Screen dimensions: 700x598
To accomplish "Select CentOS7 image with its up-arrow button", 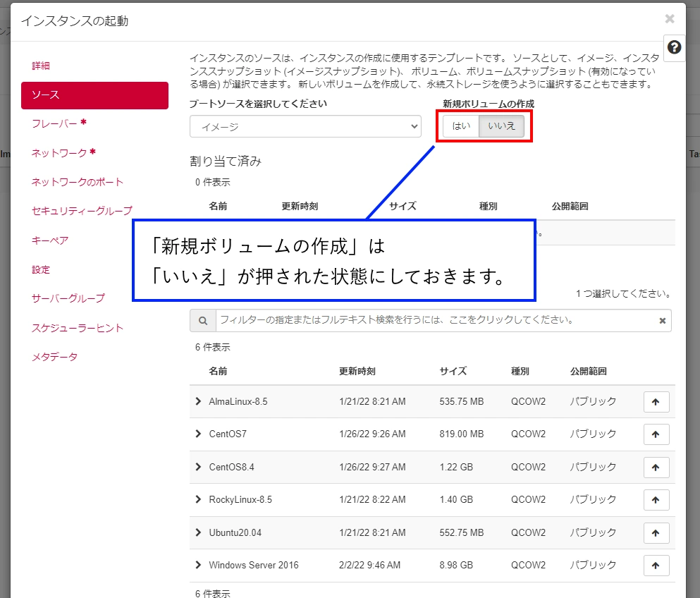I will [656, 434].
